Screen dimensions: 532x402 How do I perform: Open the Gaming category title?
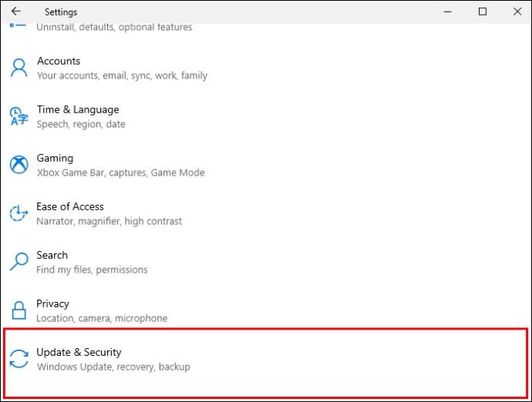tap(55, 159)
